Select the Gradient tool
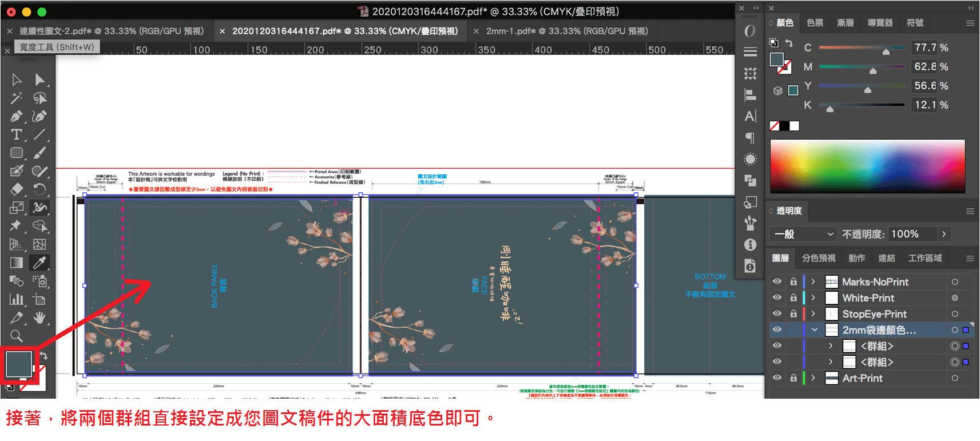Image resolution: width=980 pixels, height=441 pixels. point(17,263)
